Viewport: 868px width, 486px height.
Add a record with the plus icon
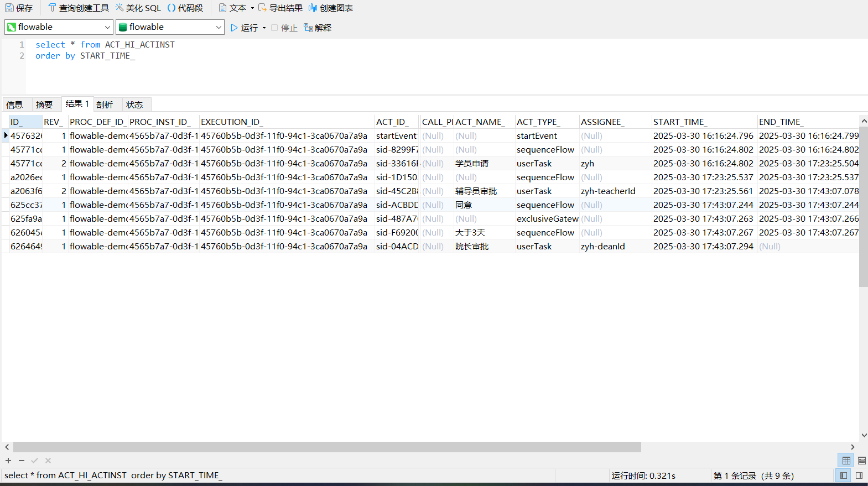coord(8,461)
